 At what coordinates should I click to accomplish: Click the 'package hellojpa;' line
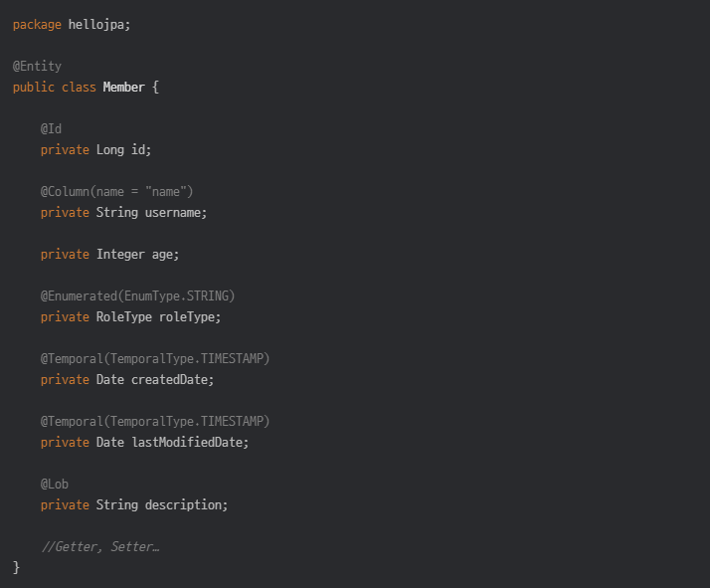(72, 25)
